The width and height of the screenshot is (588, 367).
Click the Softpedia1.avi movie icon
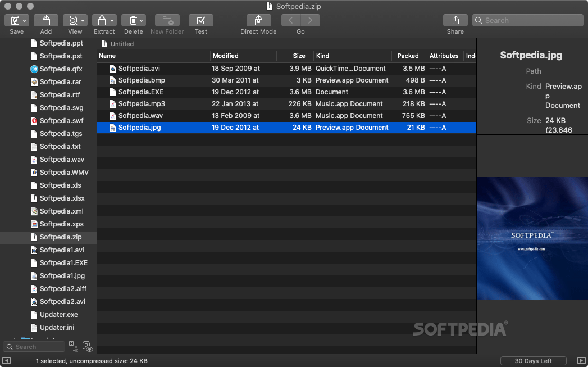click(34, 250)
